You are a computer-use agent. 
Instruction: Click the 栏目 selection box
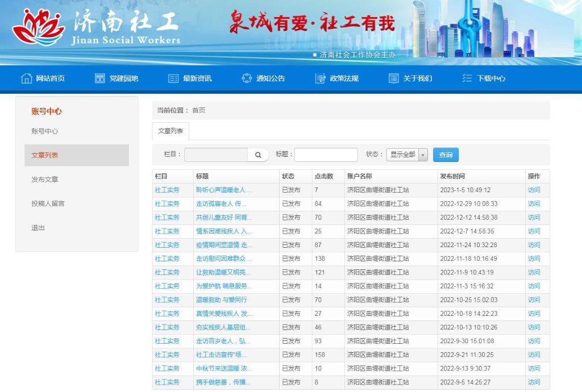click(216, 155)
